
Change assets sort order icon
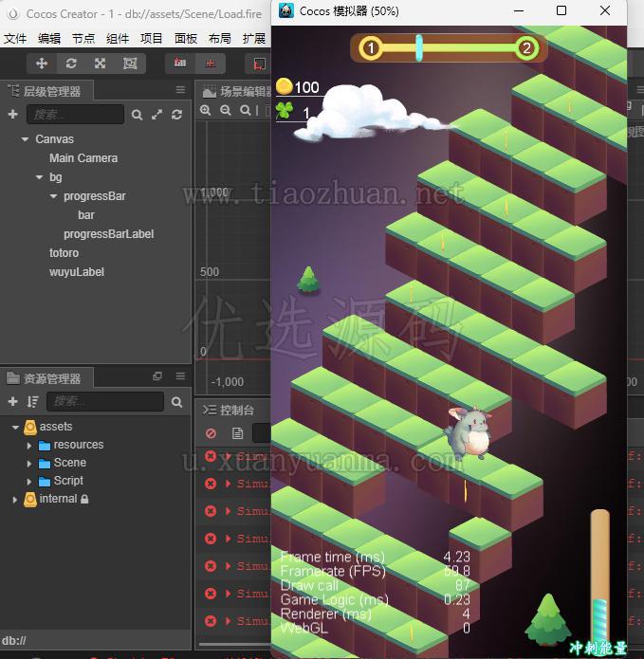tap(33, 402)
